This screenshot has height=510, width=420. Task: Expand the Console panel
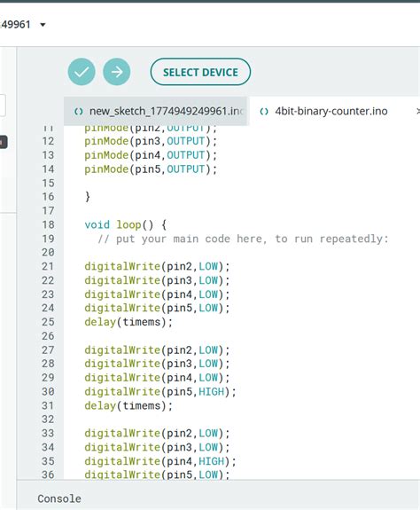(x=59, y=498)
